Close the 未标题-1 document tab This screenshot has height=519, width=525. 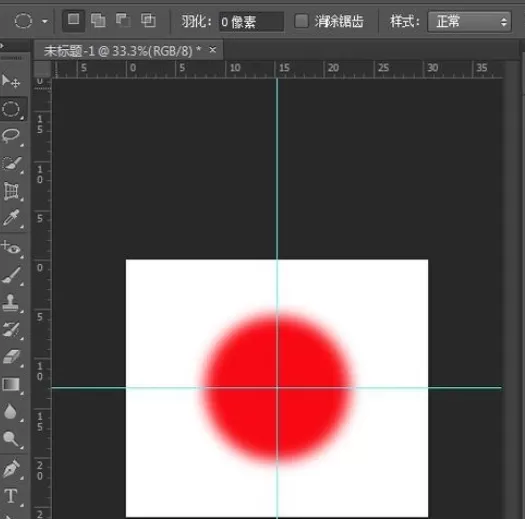[x=213, y=50]
